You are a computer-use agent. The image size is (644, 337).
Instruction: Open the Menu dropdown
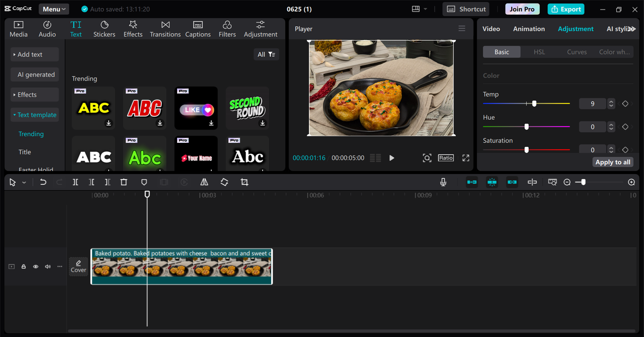coord(54,9)
